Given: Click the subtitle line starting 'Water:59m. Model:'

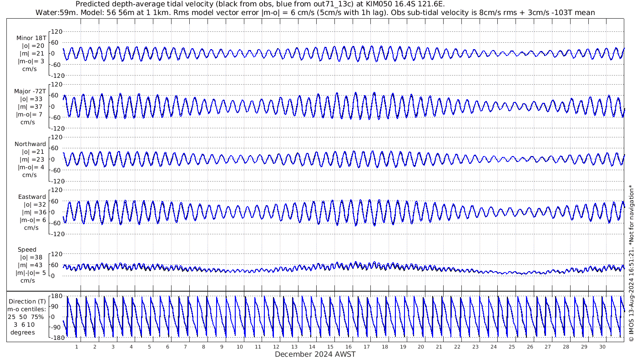Looking at the screenshot, I should pyautogui.click(x=315, y=13).
